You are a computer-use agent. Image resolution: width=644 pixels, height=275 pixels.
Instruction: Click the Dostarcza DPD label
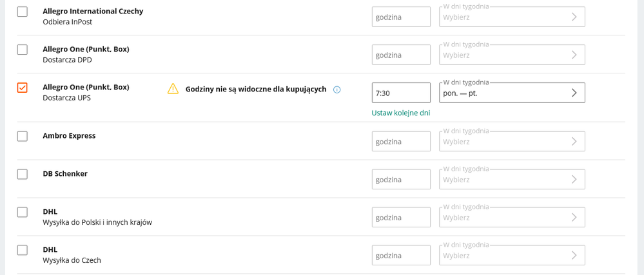[67, 60]
